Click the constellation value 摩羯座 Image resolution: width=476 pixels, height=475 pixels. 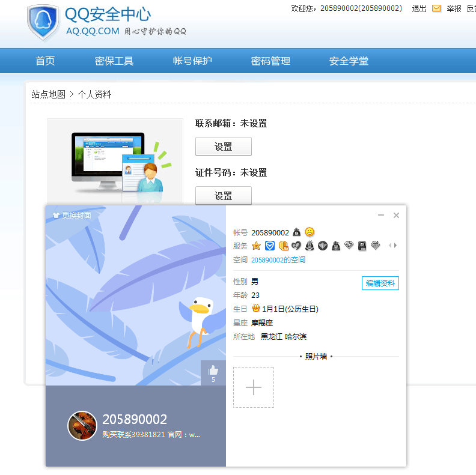pos(262,322)
